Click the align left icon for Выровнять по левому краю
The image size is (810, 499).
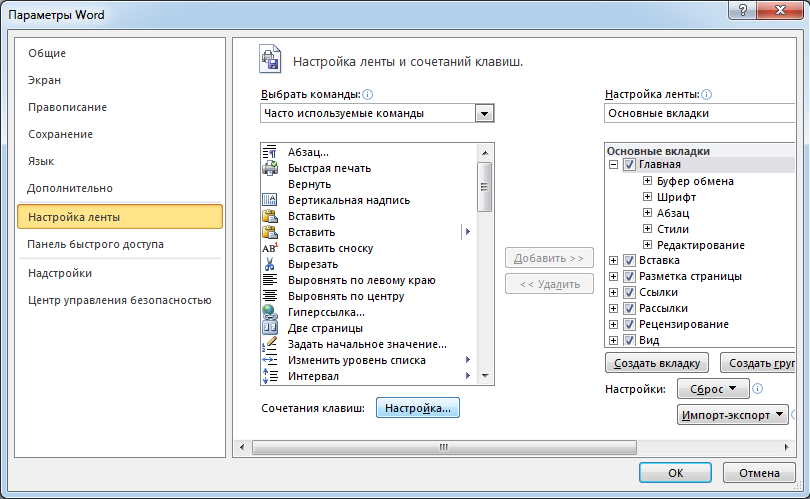coord(270,280)
